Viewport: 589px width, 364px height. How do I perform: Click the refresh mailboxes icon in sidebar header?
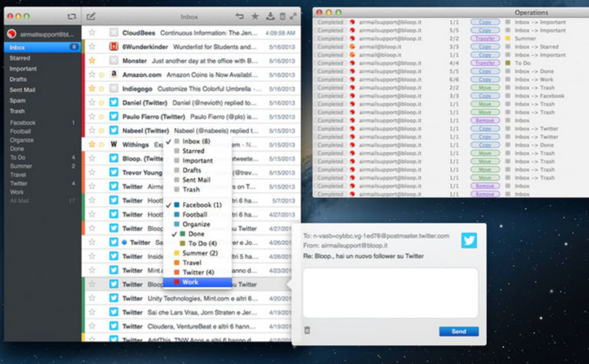point(72,17)
